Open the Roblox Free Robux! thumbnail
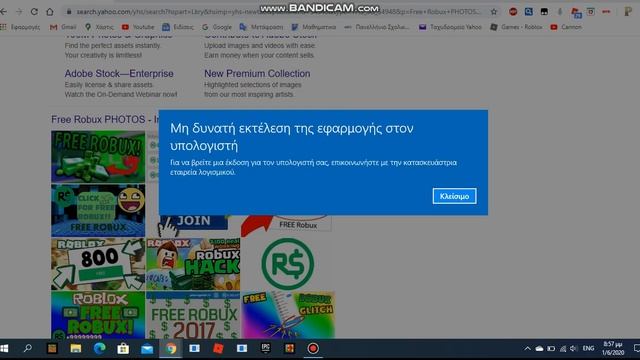This screenshot has width=640, height=360. pyautogui.click(x=98, y=315)
